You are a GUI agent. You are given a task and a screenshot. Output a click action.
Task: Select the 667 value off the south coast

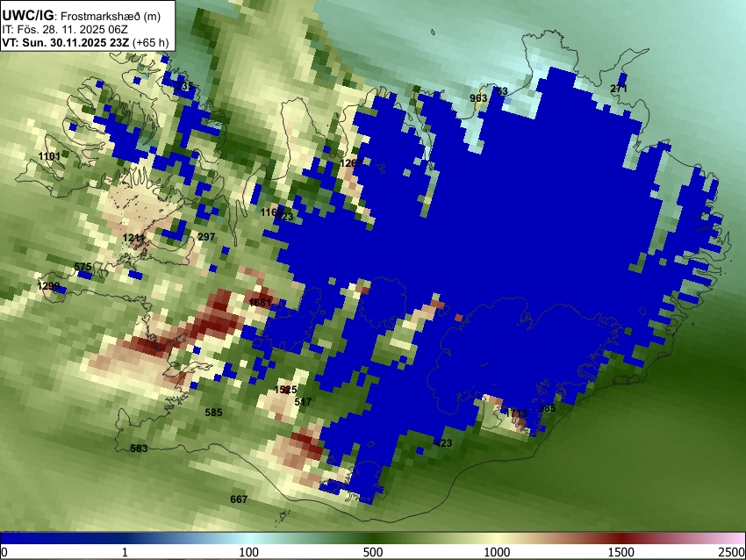coord(239,499)
